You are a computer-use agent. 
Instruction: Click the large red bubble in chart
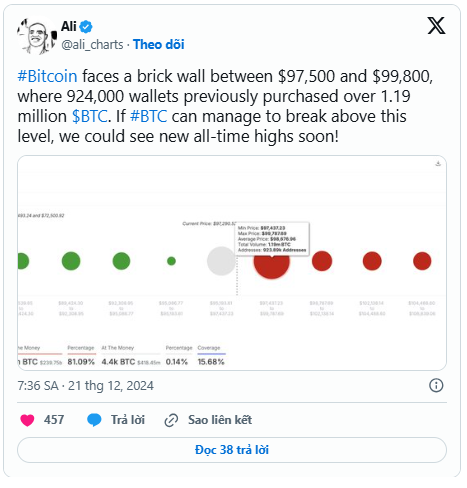coord(271,261)
